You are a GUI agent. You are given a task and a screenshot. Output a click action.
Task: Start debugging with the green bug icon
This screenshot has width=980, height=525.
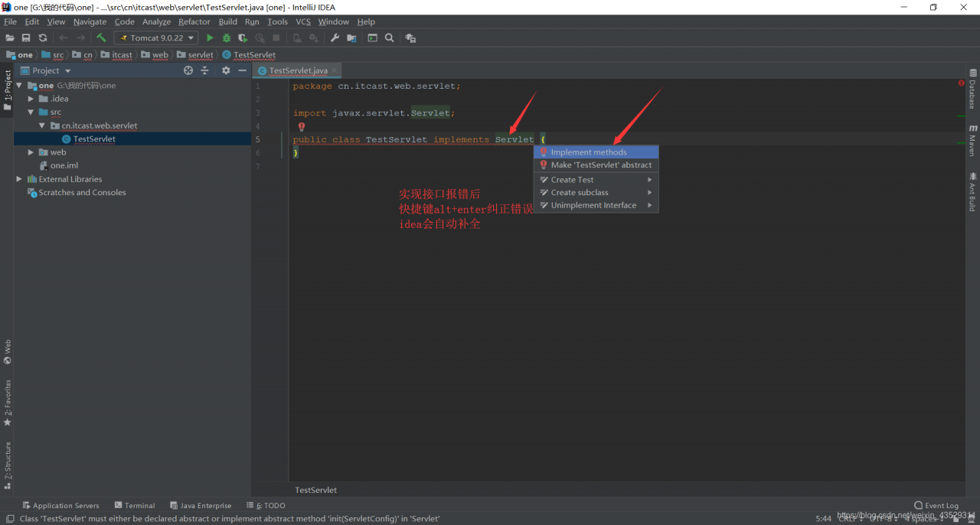pyautogui.click(x=227, y=37)
